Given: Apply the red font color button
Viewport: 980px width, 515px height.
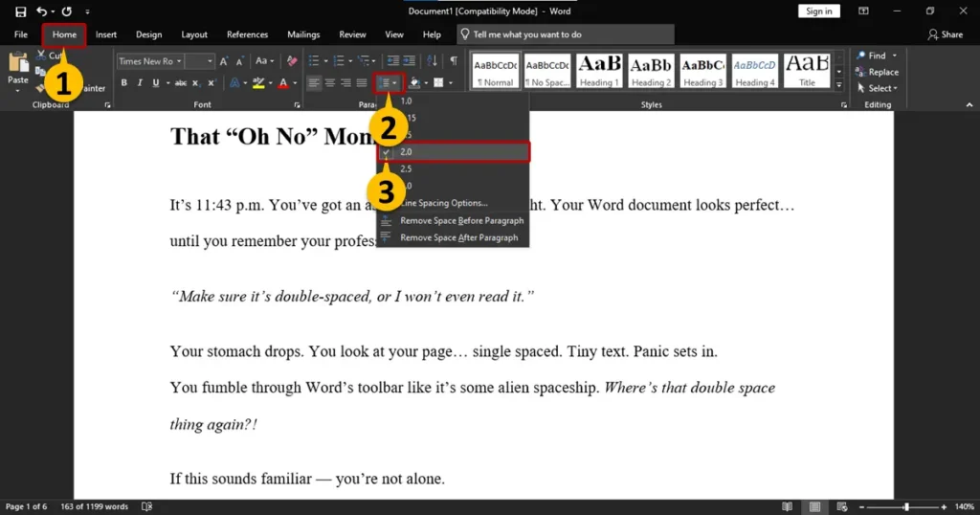Looking at the screenshot, I should coord(283,82).
